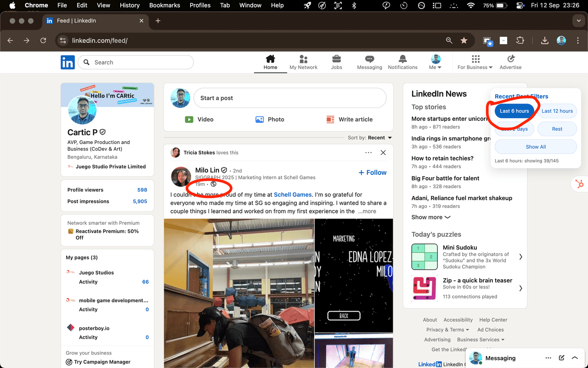588x368 pixels.
Task: Open the Bookmarks menu in the menu bar
Action: (164, 6)
